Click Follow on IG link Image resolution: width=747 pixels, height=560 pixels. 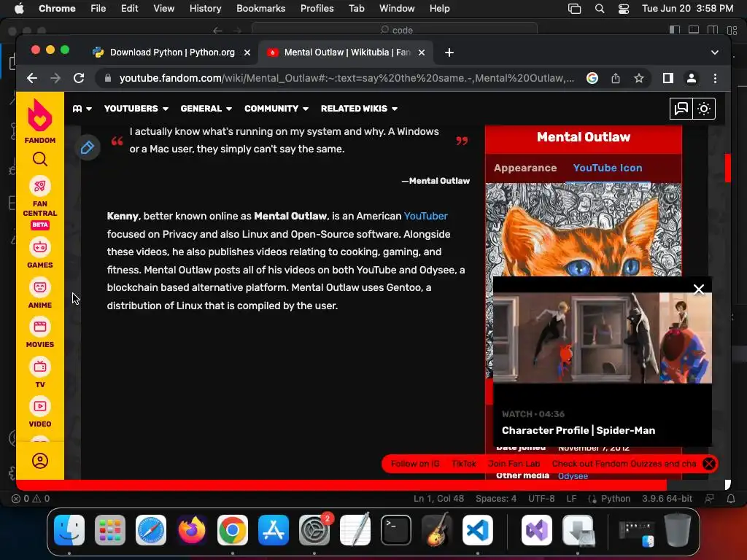[x=415, y=464]
